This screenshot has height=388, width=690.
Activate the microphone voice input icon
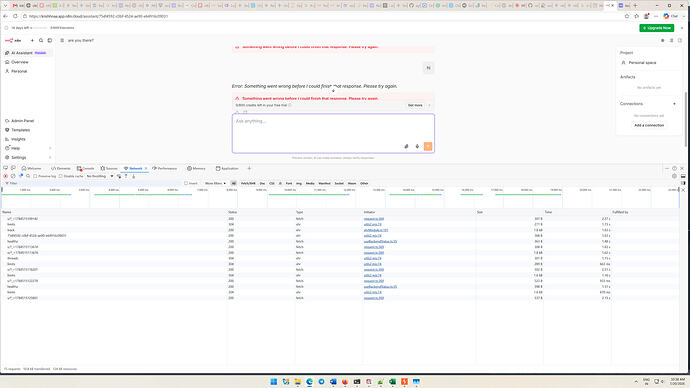[417, 146]
